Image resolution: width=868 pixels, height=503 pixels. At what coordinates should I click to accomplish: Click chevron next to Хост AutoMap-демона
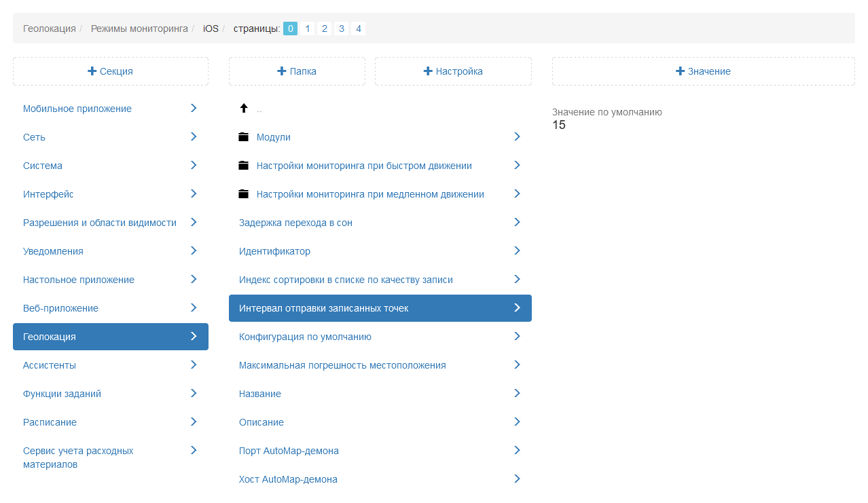tap(517, 479)
